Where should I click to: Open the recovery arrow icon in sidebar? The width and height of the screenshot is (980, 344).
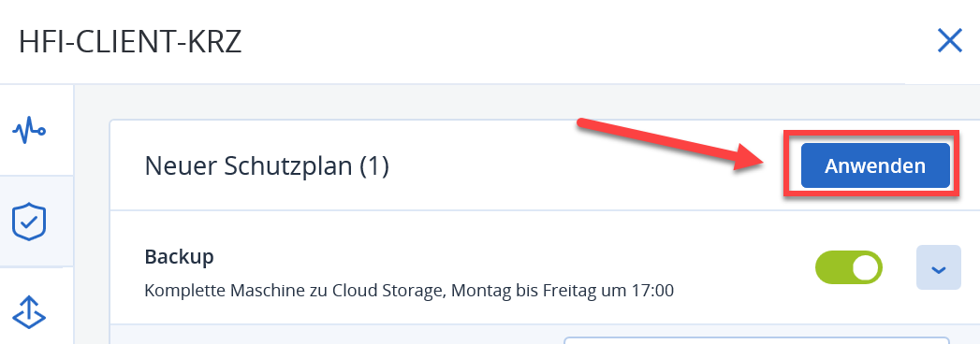(29, 312)
